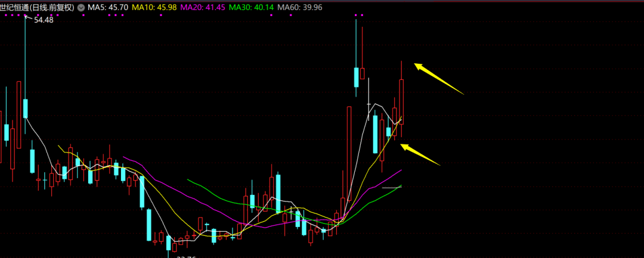644x258 pixels.
Task: Click the short white horizontal line marker
Action: point(392,188)
